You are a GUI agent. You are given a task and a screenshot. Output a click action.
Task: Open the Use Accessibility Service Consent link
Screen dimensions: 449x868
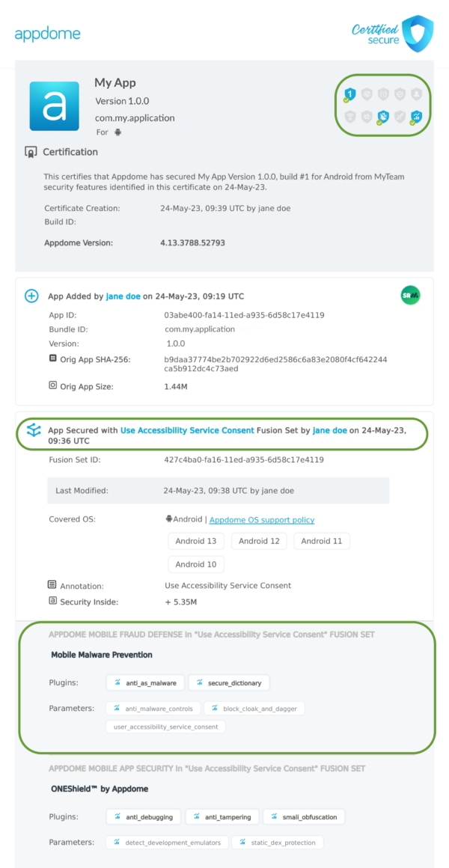(x=187, y=431)
